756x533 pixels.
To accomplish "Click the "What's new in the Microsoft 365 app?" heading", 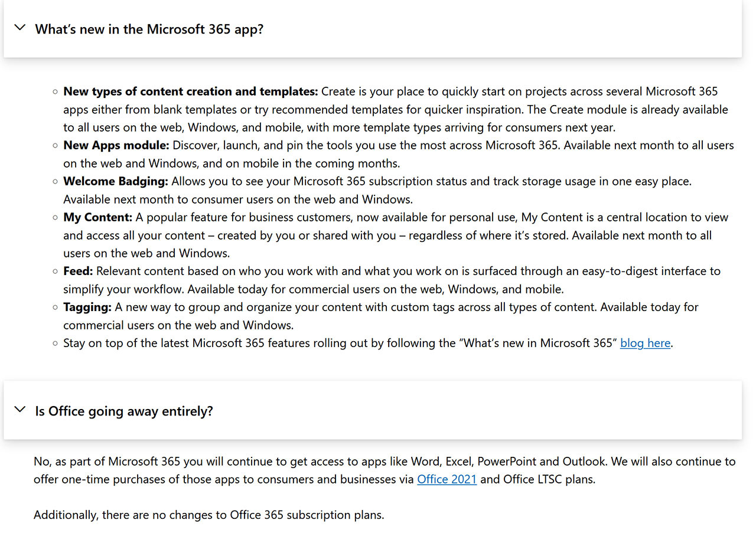I will [149, 29].
